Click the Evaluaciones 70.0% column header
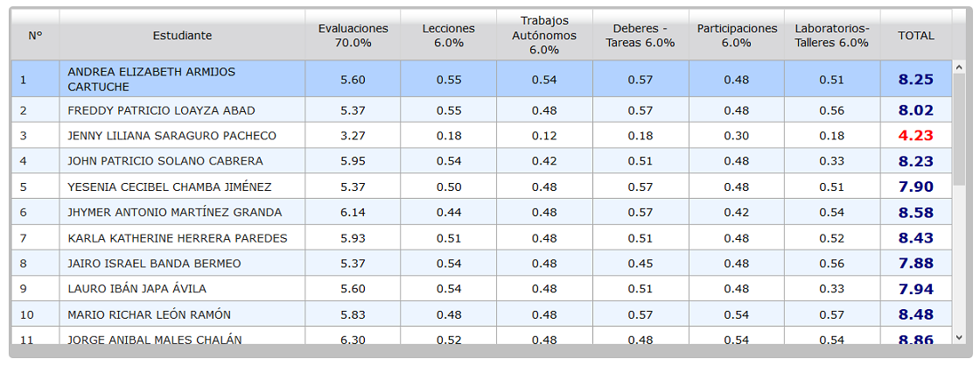Screen dimensions: 980x366 pos(353,36)
